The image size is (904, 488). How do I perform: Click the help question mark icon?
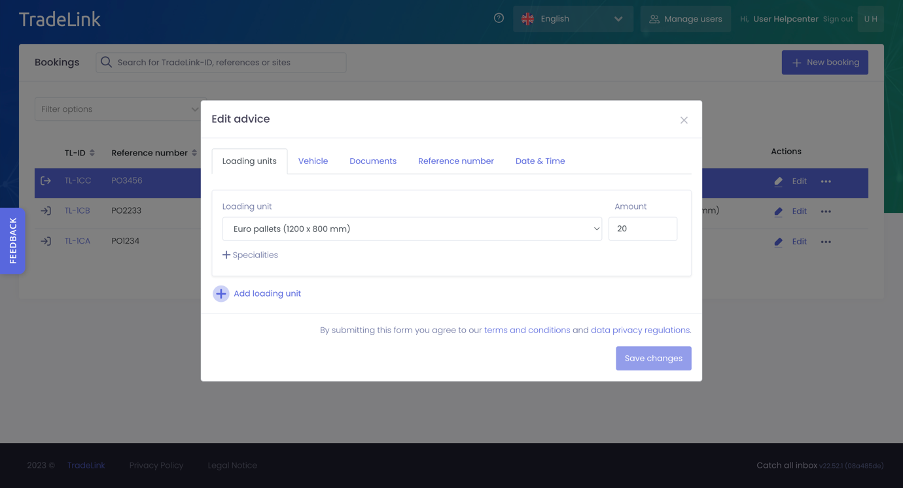pyautogui.click(x=499, y=18)
